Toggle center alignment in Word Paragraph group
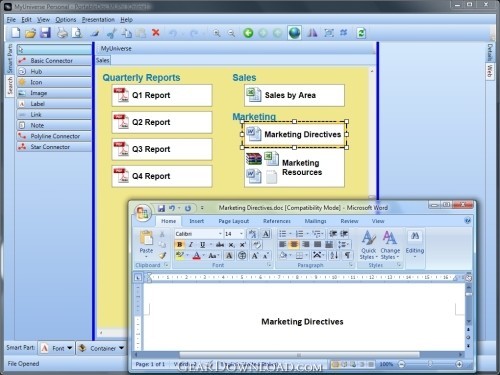 294,244
